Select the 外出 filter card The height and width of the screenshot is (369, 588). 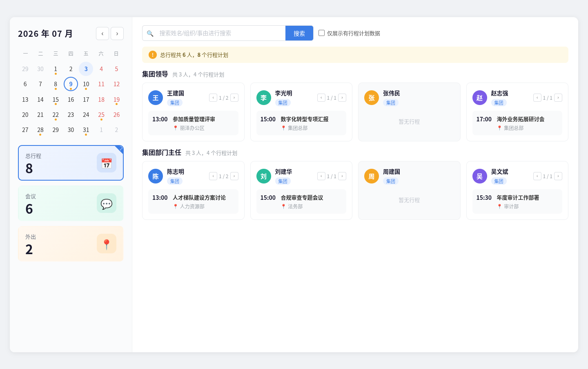(x=71, y=244)
